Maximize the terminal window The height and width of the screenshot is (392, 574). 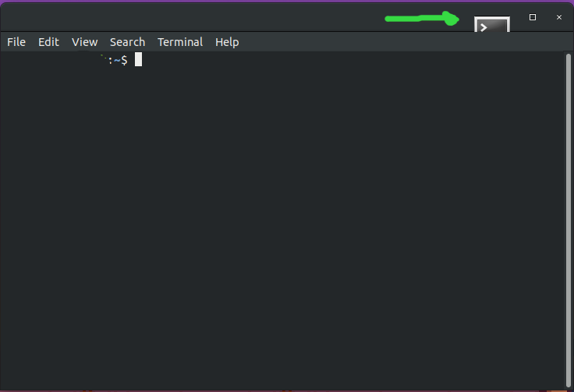pos(533,17)
